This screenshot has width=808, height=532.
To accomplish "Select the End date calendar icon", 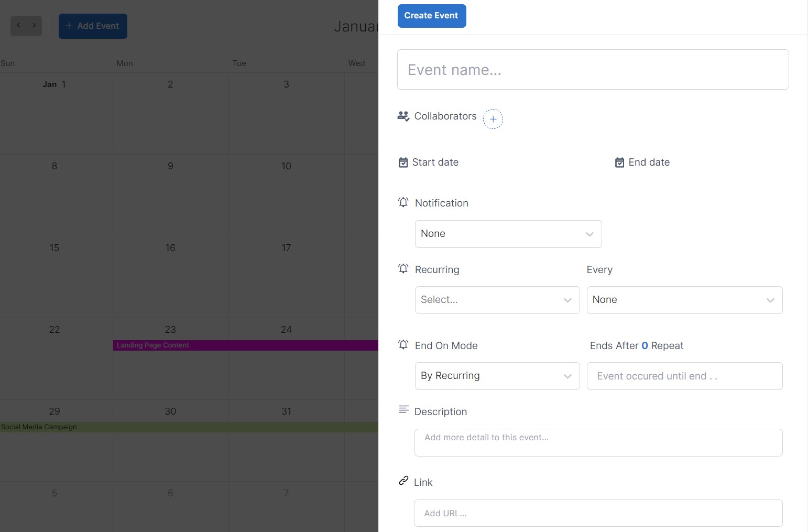I will [619, 162].
